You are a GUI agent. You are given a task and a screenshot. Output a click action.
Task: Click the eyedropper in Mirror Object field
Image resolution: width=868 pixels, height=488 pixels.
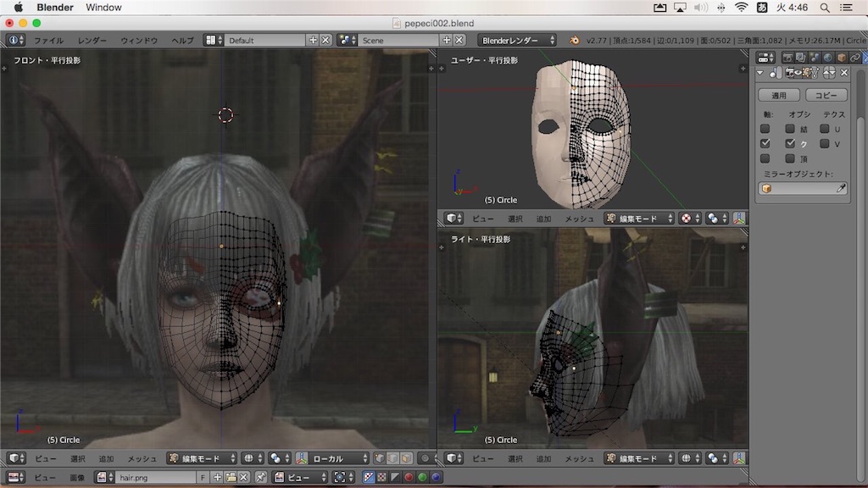841,188
